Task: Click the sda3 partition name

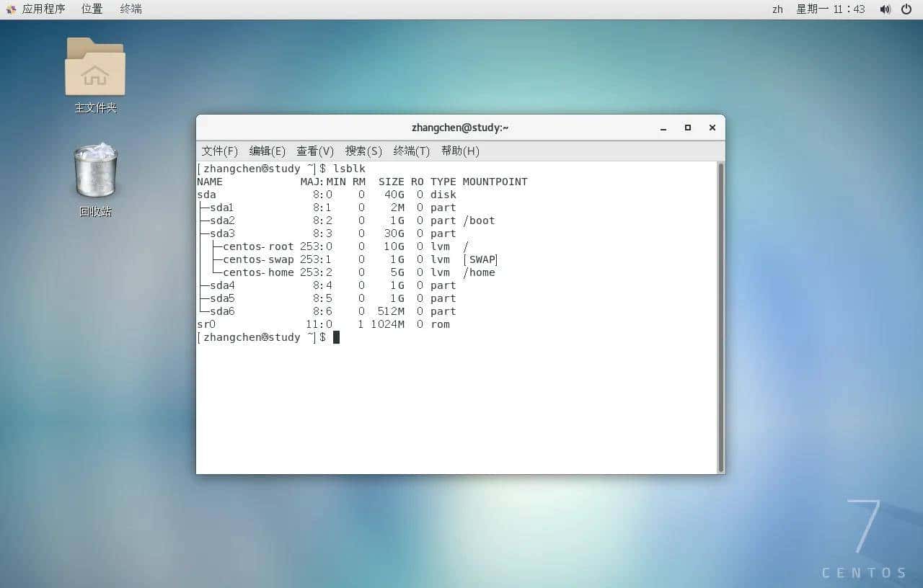Action: click(x=222, y=233)
